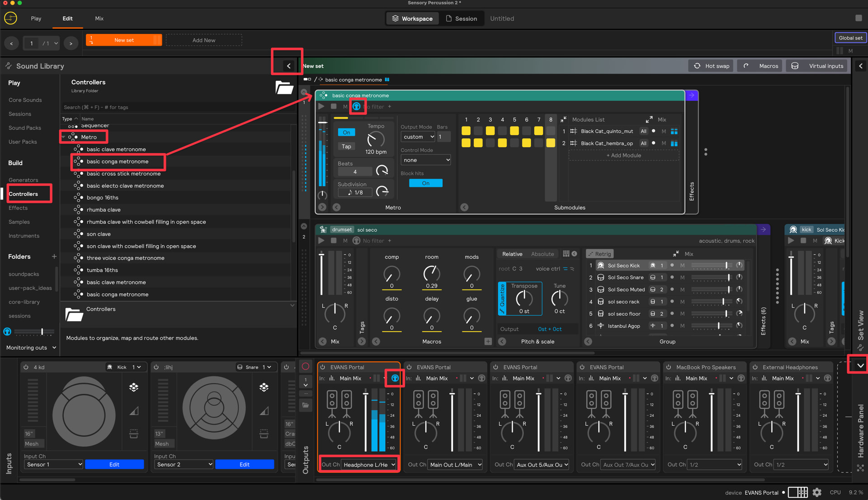This screenshot has height=500, width=868.
Task: Click the record button in Outputs
Action: coord(306,366)
